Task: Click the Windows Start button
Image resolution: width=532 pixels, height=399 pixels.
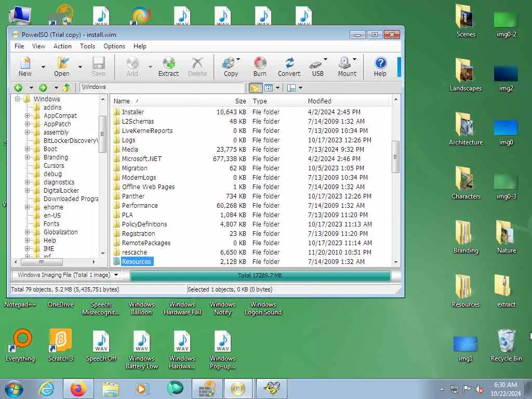Action: point(14,389)
